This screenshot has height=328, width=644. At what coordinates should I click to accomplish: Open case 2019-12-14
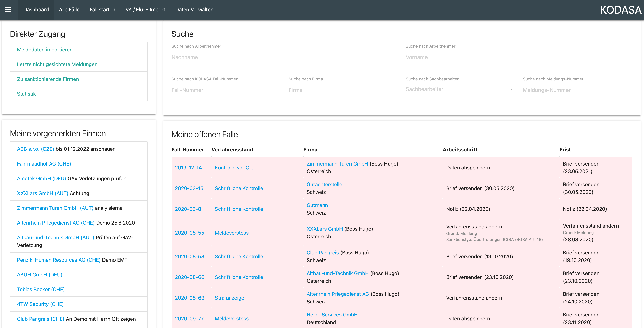point(188,168)
